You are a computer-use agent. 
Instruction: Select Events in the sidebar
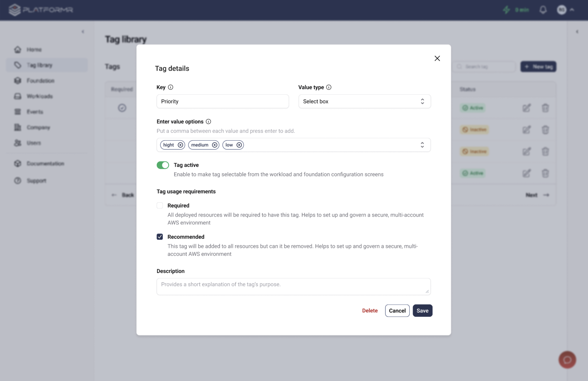coord(35,112)
